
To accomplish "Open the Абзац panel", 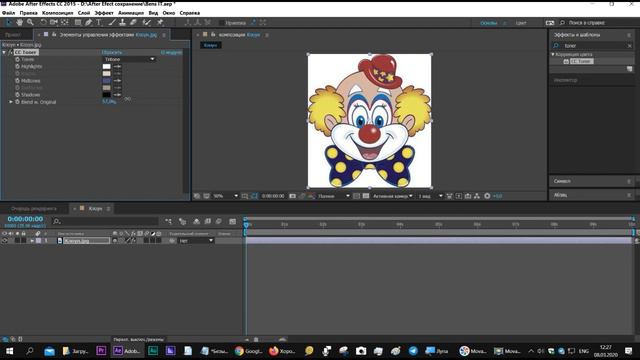I will 560,195.
